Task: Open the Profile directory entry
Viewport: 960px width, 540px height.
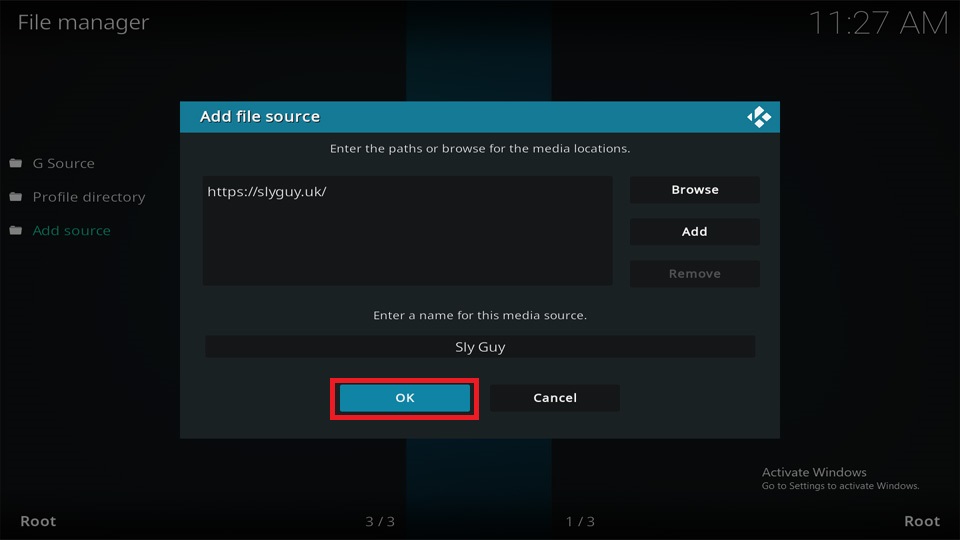Action: pyautogui.click(x=89, y=197)
